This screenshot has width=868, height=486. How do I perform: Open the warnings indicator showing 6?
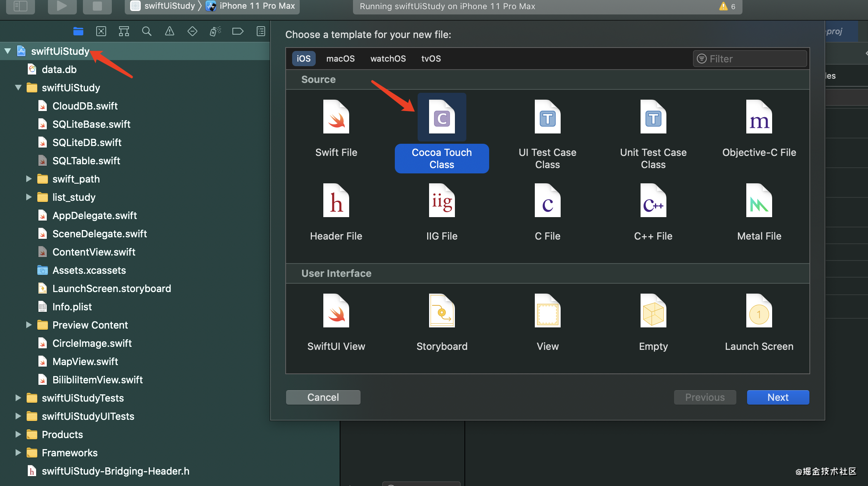pos(727,6)
